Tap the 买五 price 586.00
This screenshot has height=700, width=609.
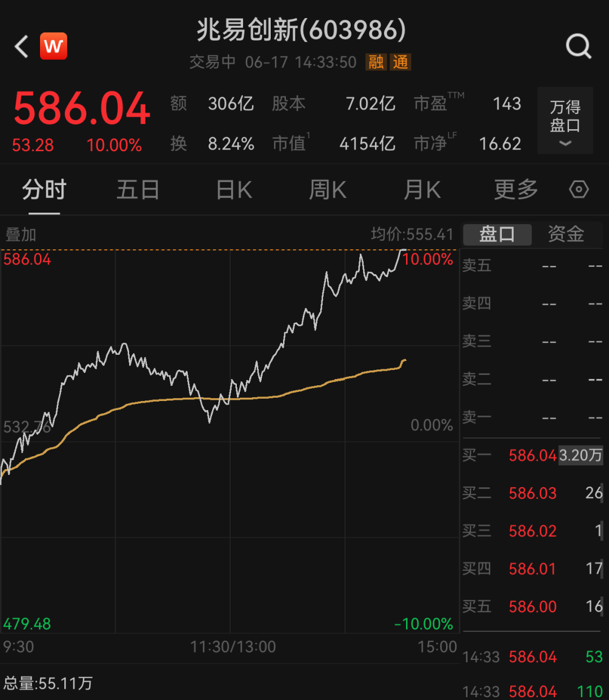click(532, 606)
